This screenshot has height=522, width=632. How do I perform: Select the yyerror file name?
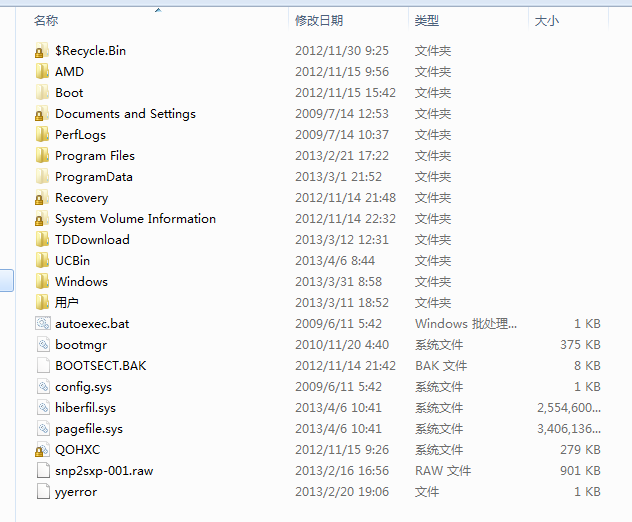click(76, 492)
